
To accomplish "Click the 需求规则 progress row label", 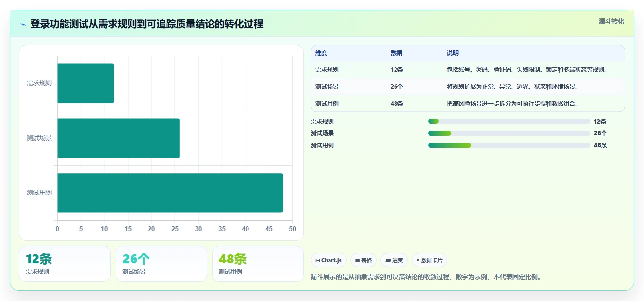I will (x=322, y=122).
